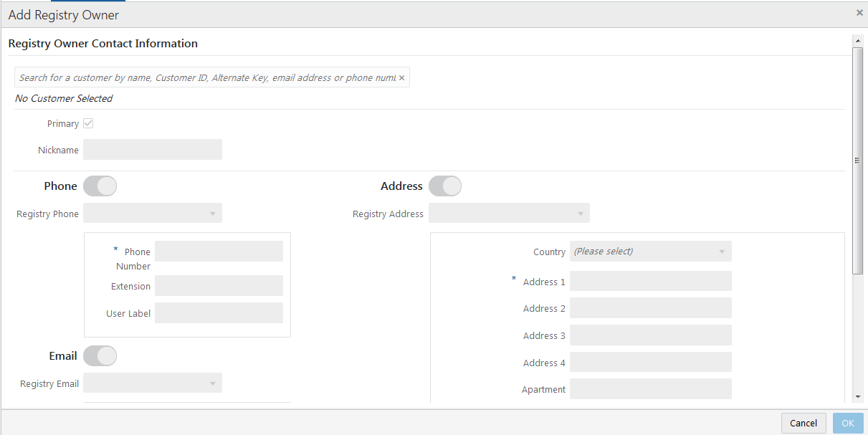Click the User Label input field

click(x=219, y=313)
